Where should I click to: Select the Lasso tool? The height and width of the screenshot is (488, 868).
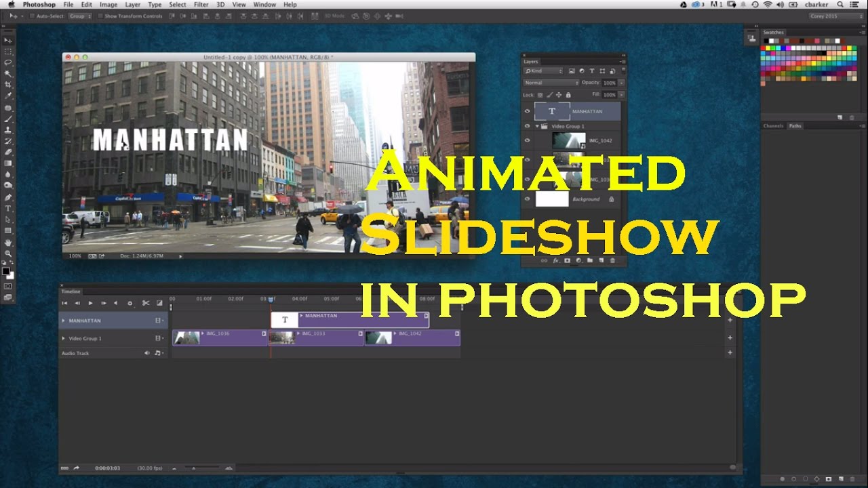click(x=8, y=62)
